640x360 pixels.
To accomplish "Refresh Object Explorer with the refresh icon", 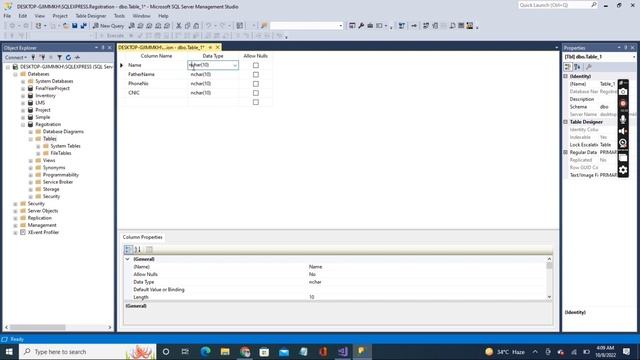I will [68, 58].
